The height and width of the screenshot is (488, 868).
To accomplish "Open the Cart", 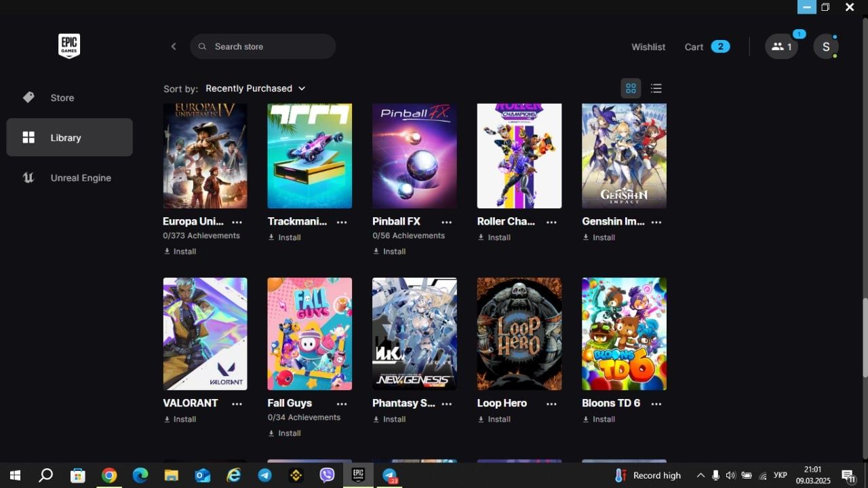I will coord(707,47).
